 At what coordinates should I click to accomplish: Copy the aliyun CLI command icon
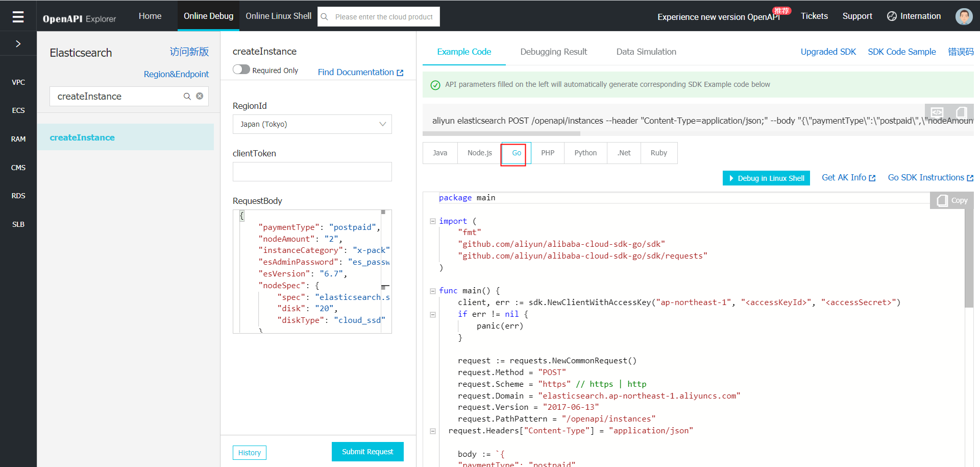961,112
